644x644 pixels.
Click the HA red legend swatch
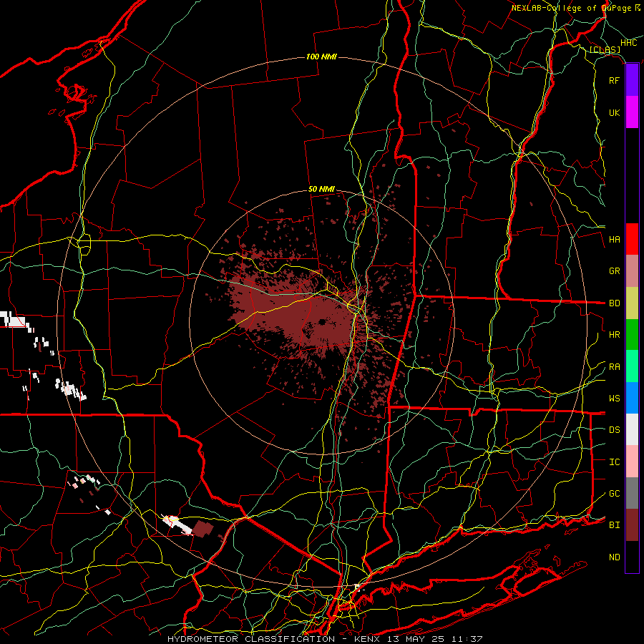[632, 239]
